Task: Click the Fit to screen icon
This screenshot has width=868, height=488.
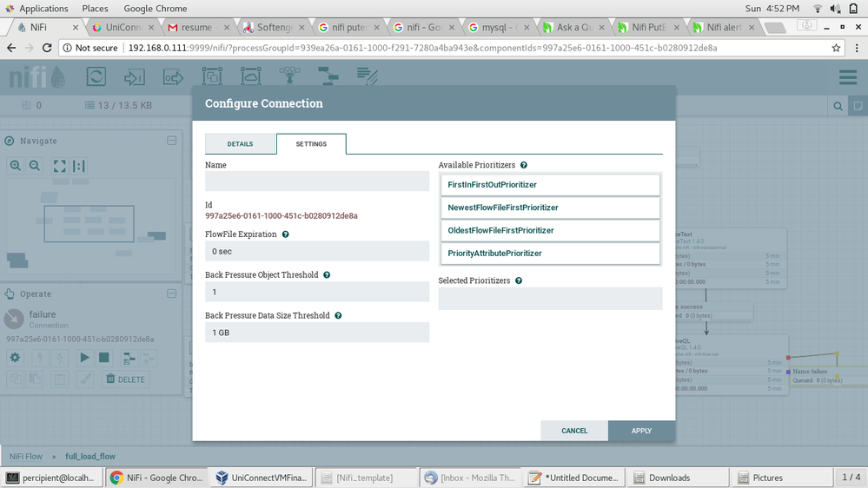Action: click(x=59, y=166)
